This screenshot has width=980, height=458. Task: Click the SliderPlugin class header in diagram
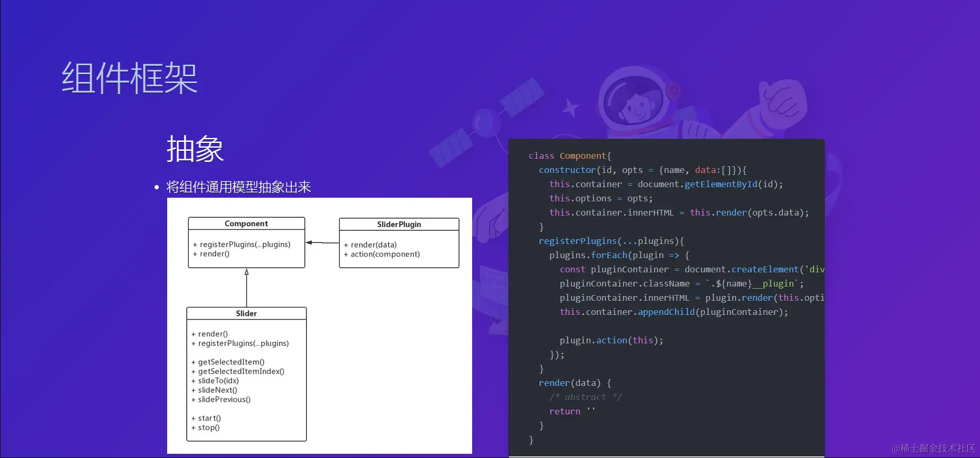click(x=399, y=225)
